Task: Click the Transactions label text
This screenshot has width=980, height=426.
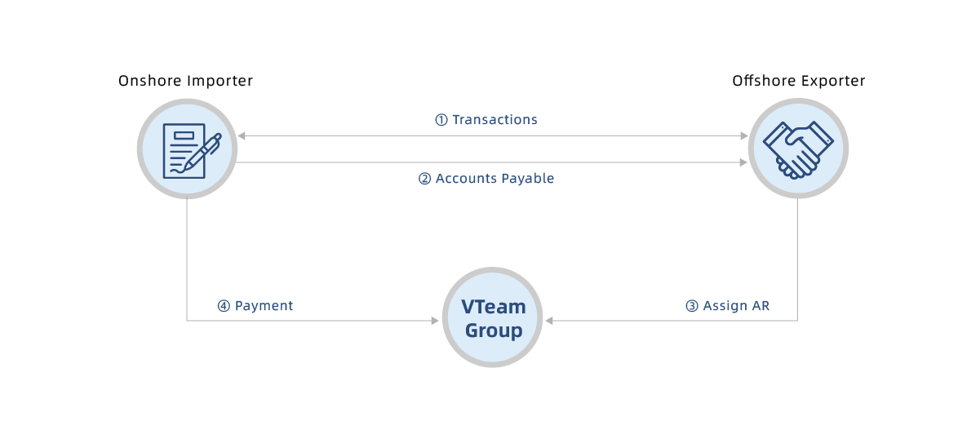Action: pyautogui.click(x=494, y=120)
